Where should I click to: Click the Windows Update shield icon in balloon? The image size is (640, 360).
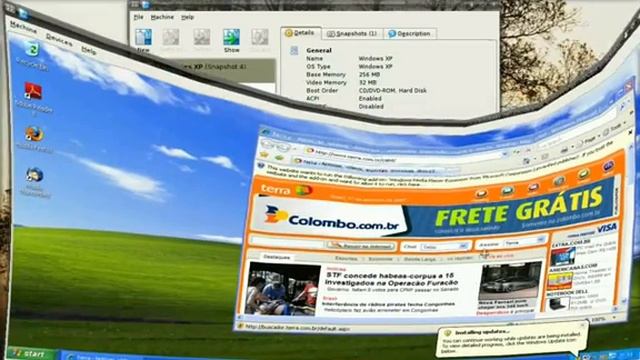448,333
